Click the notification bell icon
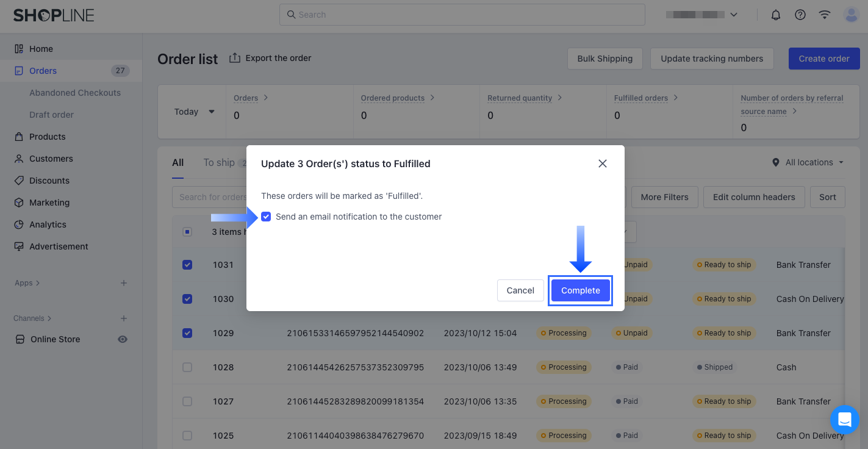The width and height of the screenshot is (868, 449). click(x=776, y=15)
